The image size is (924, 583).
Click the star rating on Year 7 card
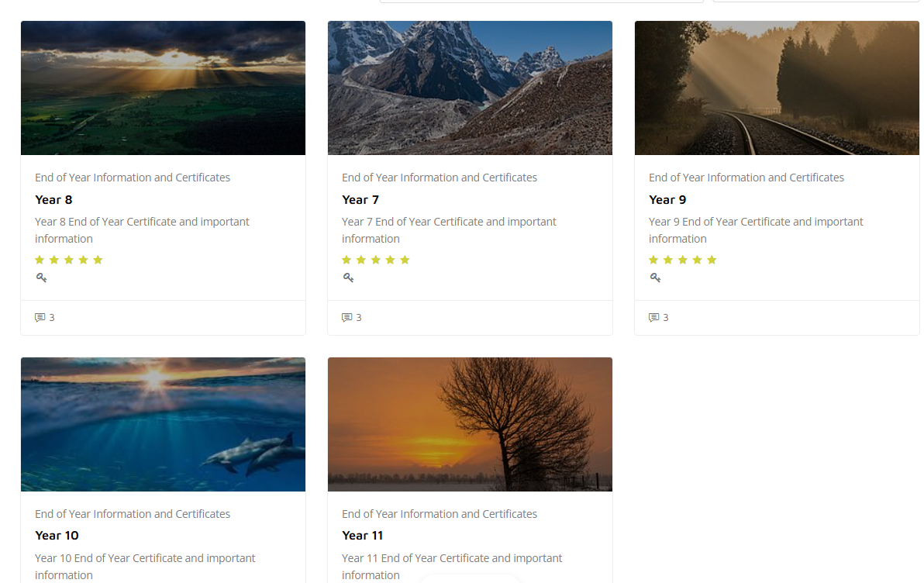point(376,260)
